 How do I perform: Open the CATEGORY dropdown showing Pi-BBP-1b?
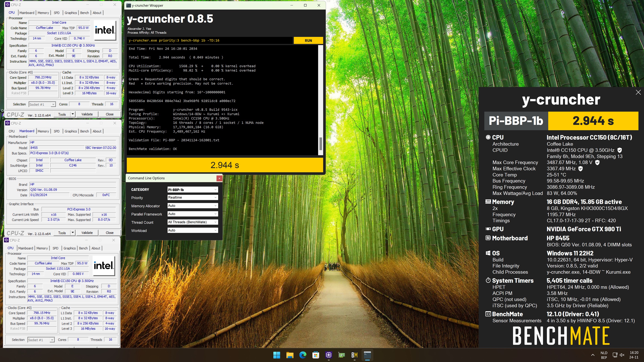(192, 190)
